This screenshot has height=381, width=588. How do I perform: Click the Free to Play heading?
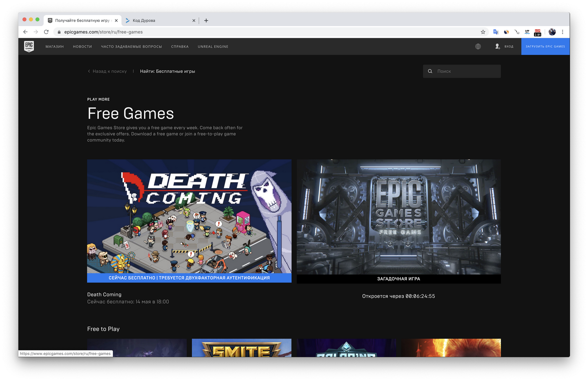(103, 329)
